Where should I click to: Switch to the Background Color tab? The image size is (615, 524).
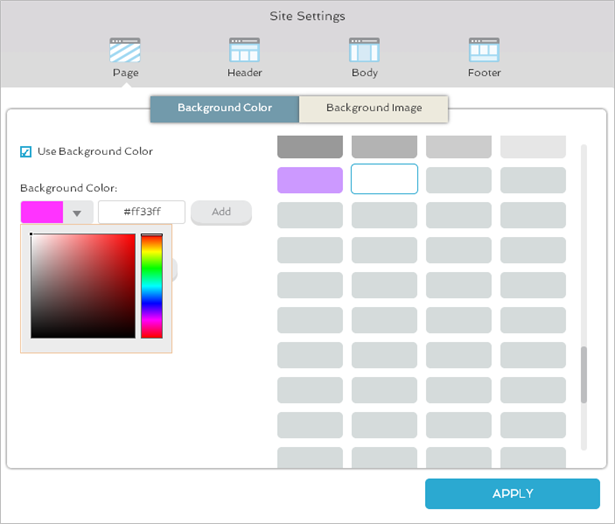(x=225, y=109)
